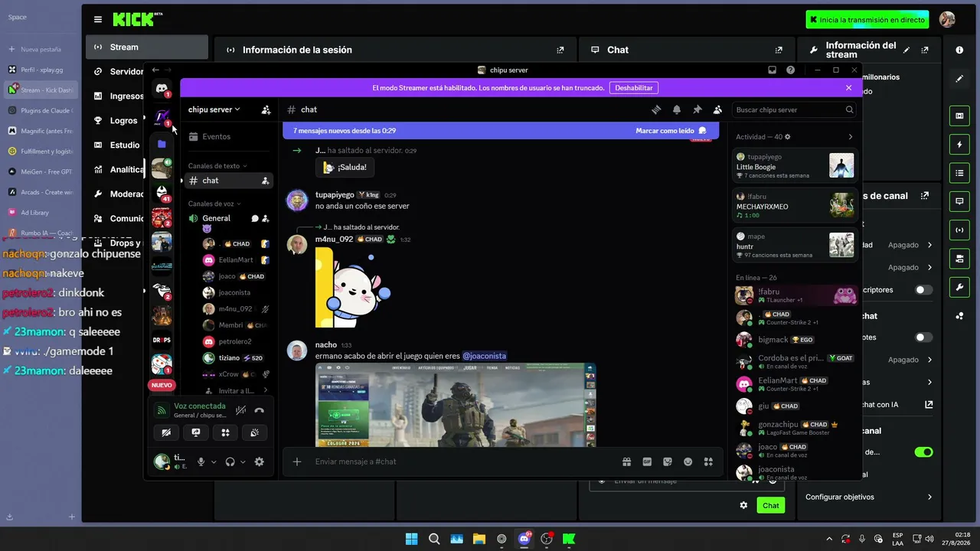Pop out Kick Chat panel
980x551 pixels.
pos(779,50)
